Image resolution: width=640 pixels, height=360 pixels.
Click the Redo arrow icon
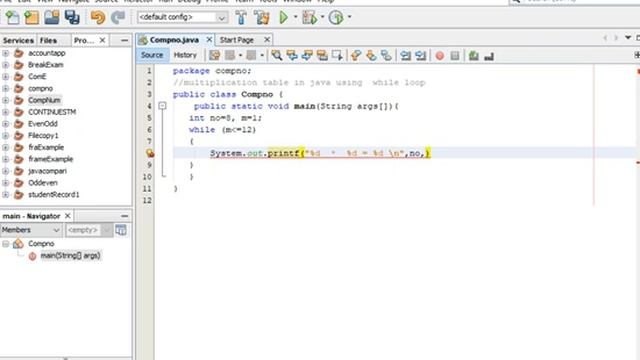tap(118, 17)
